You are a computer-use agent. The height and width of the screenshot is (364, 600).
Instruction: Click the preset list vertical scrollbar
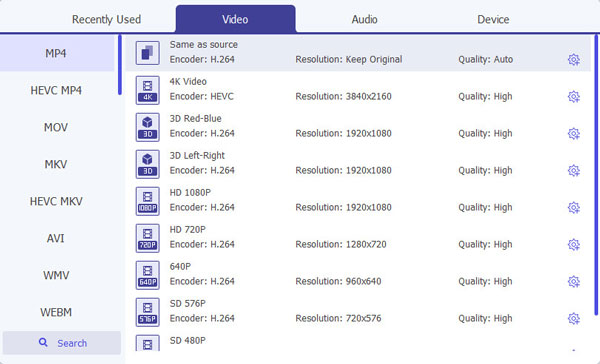[x=596, y=175]
